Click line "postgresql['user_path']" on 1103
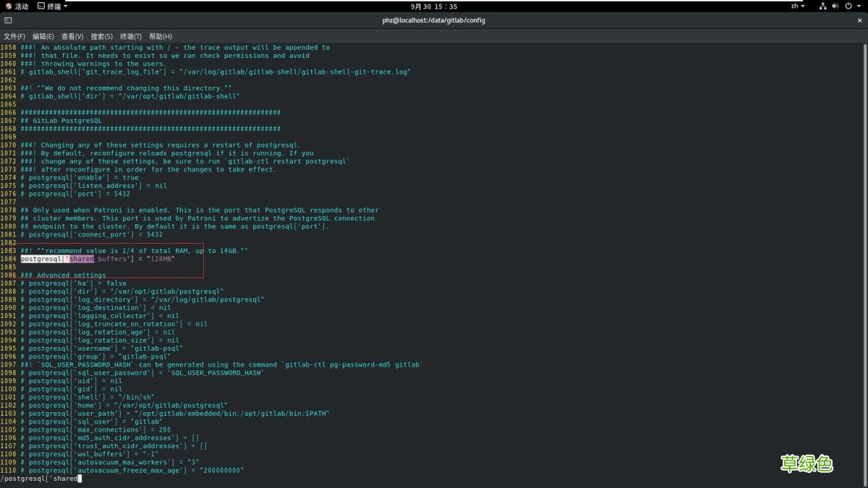Screen dimensions: 868x488 tap(174, 414)
